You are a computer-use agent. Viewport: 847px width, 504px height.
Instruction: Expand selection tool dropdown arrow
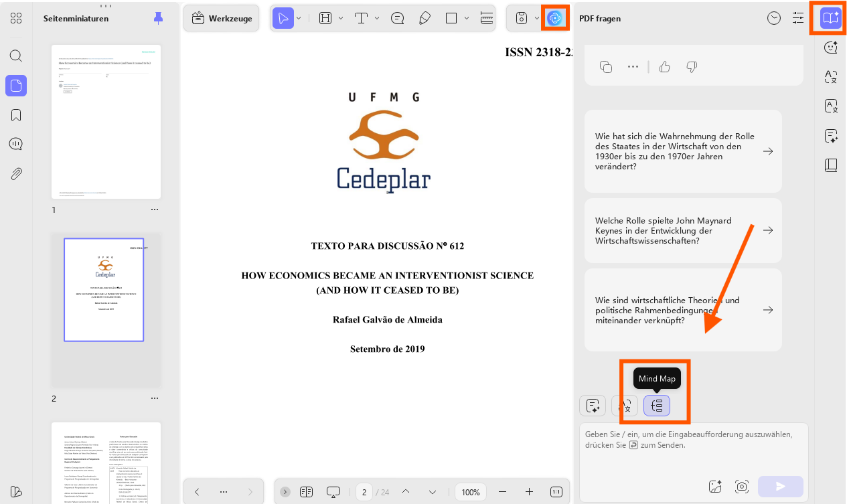[x=299, y=18]
